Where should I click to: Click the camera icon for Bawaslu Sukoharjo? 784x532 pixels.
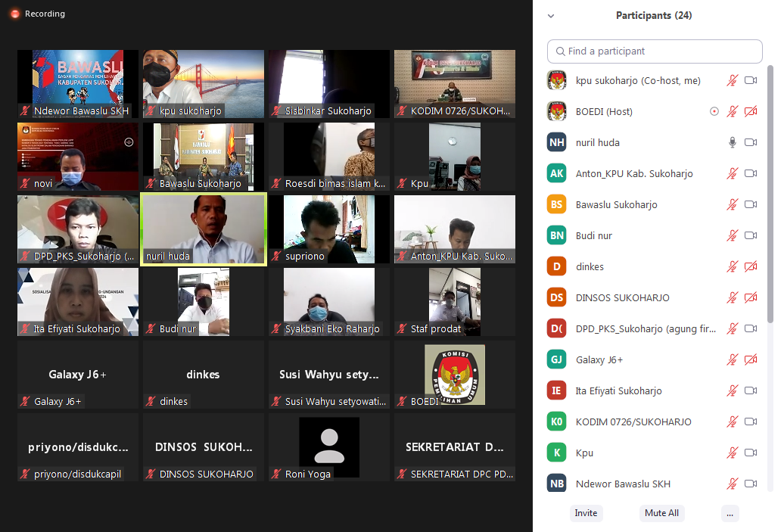point(751,204)
